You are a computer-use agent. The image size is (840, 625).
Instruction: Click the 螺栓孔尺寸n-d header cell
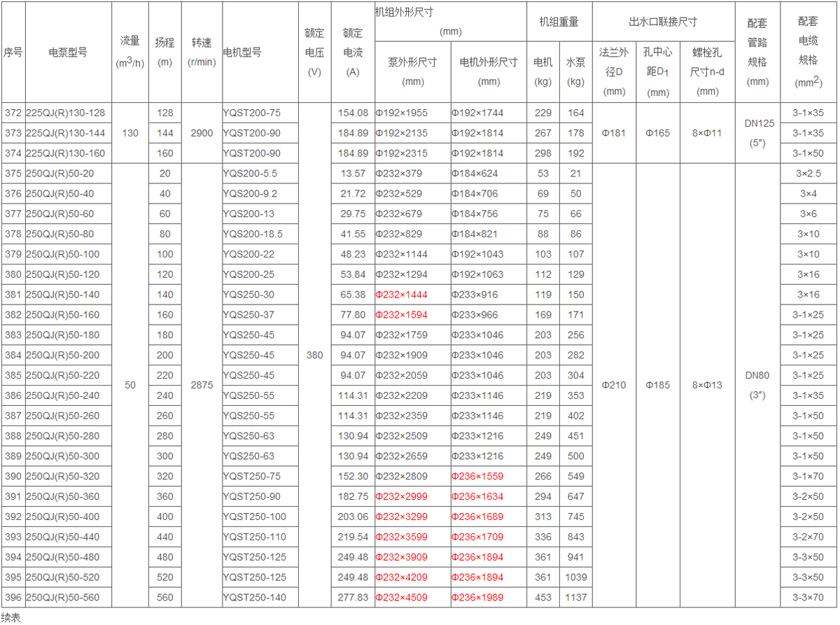point(708,71)
